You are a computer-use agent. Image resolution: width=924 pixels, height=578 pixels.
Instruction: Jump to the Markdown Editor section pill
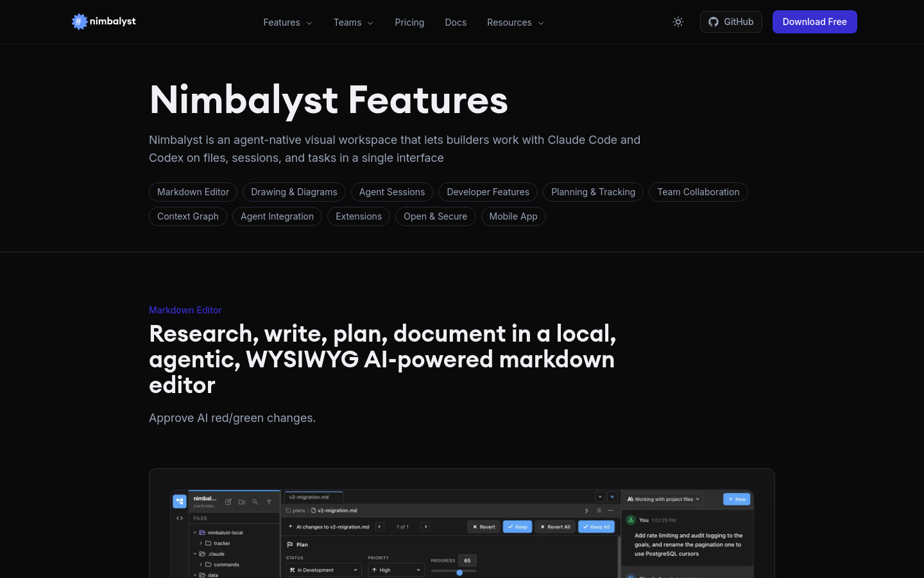193,192
